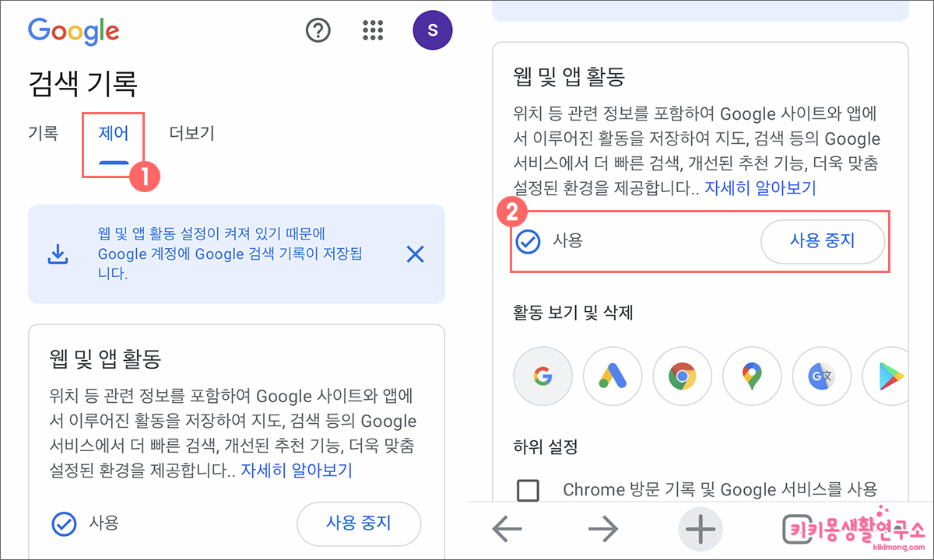The height and width of the screenshot is (560, 934).
Task: Toggle the 사용 checkmark in the right panel
Action: (x=528, y=242)
